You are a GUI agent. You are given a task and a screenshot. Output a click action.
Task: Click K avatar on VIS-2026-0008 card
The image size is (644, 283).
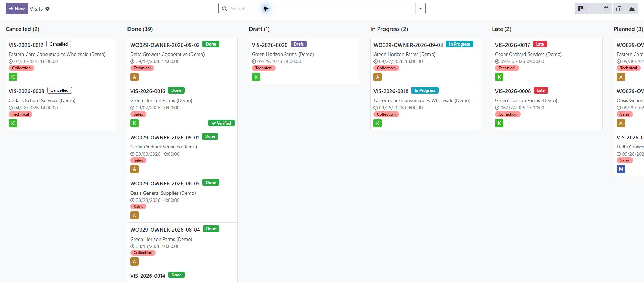pos(499,123)
